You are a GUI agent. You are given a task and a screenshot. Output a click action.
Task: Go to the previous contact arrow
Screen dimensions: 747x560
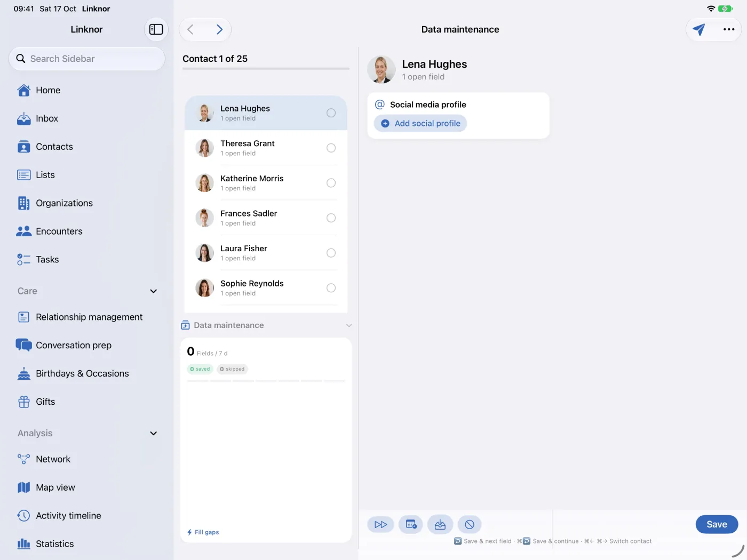(x=190, y=29)
